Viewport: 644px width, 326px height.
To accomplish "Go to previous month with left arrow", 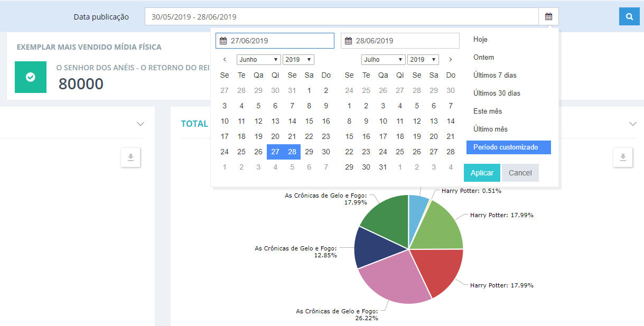I will tap(225, 60).
